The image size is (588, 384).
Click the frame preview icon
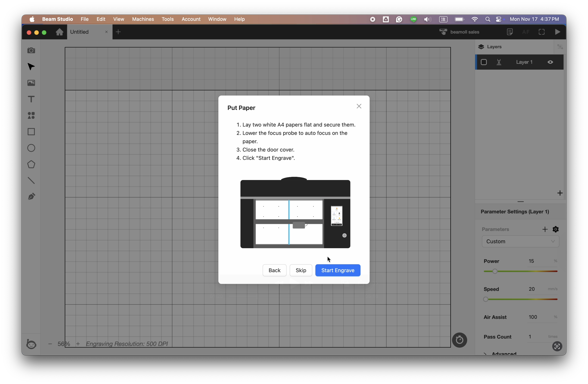542,32
